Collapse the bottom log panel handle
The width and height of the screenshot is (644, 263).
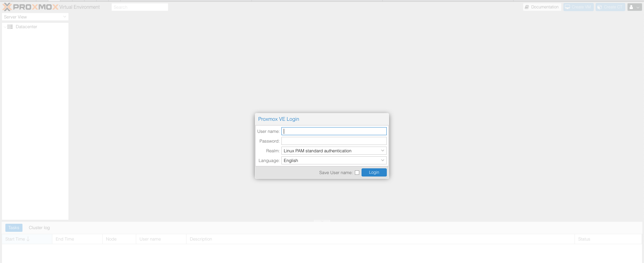point(322,221)
